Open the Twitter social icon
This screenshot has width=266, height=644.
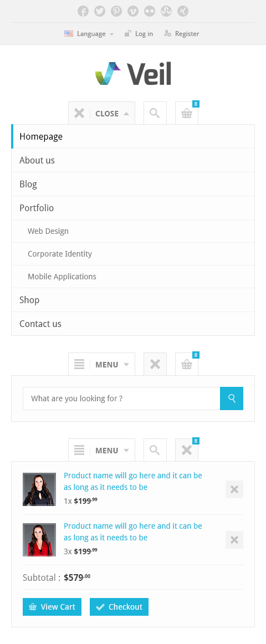100,11
